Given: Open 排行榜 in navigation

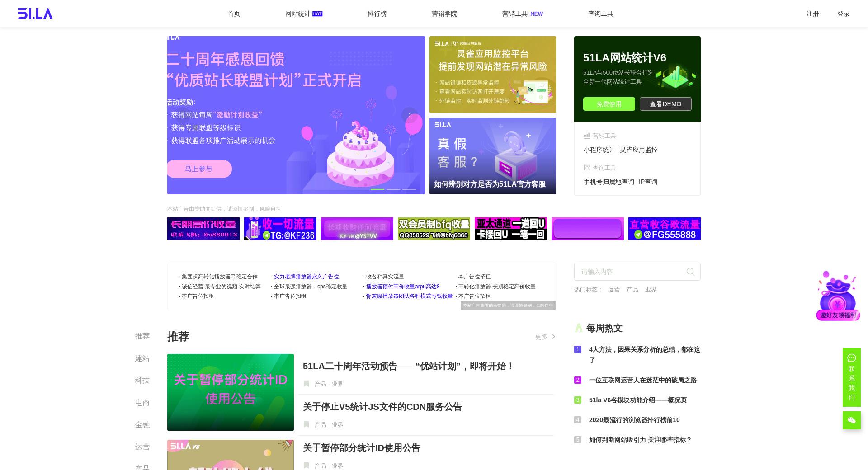Looking at the screenshot, I should pyautogui.click(x=377, y=14).
